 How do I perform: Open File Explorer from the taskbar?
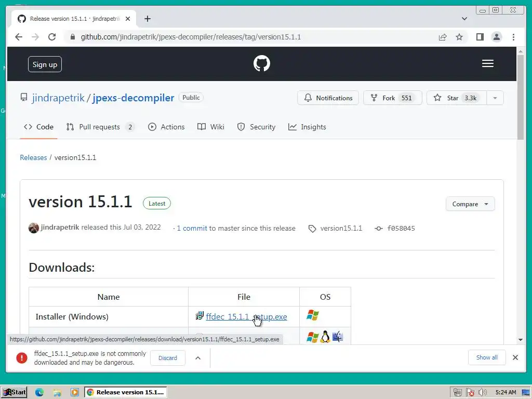pos(57,392)
